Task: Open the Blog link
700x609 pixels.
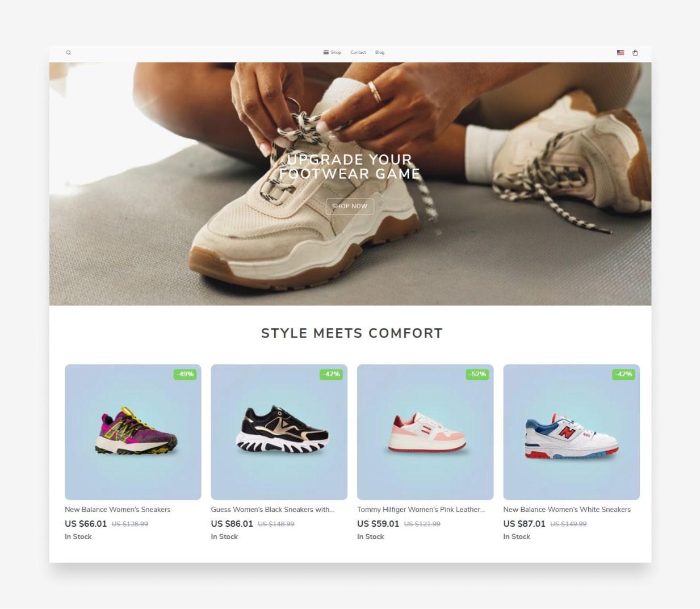Action: [380, 52]
